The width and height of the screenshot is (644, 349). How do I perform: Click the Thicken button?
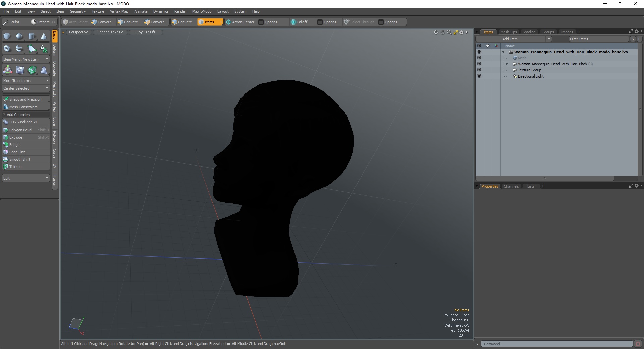[x=26, y=167]
